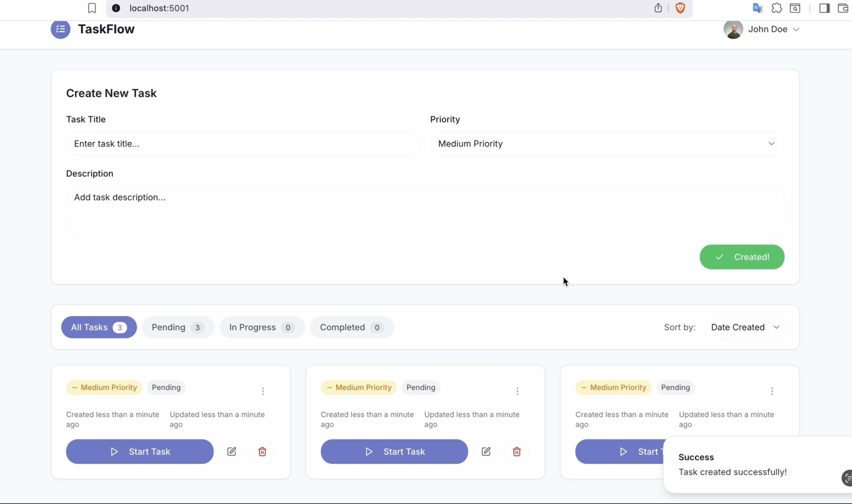Open the browser sidebar panel icon

click(825, 8)
